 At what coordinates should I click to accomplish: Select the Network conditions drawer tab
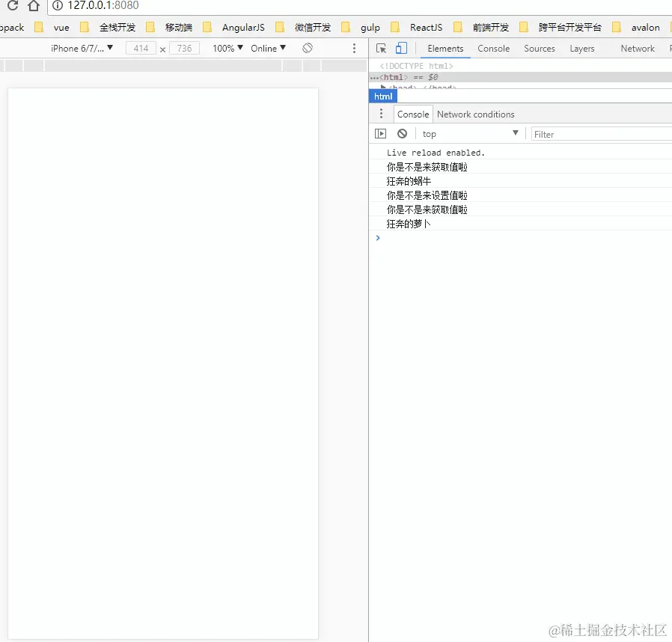476,114
